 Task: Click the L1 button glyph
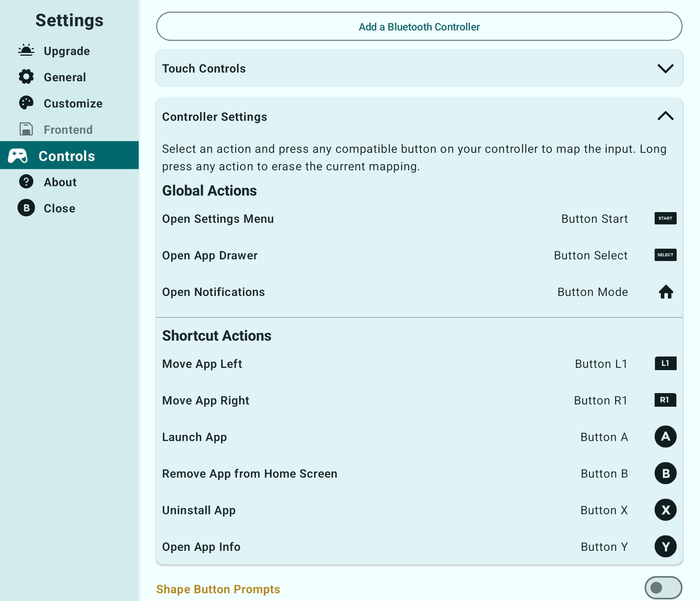[665, 364]
